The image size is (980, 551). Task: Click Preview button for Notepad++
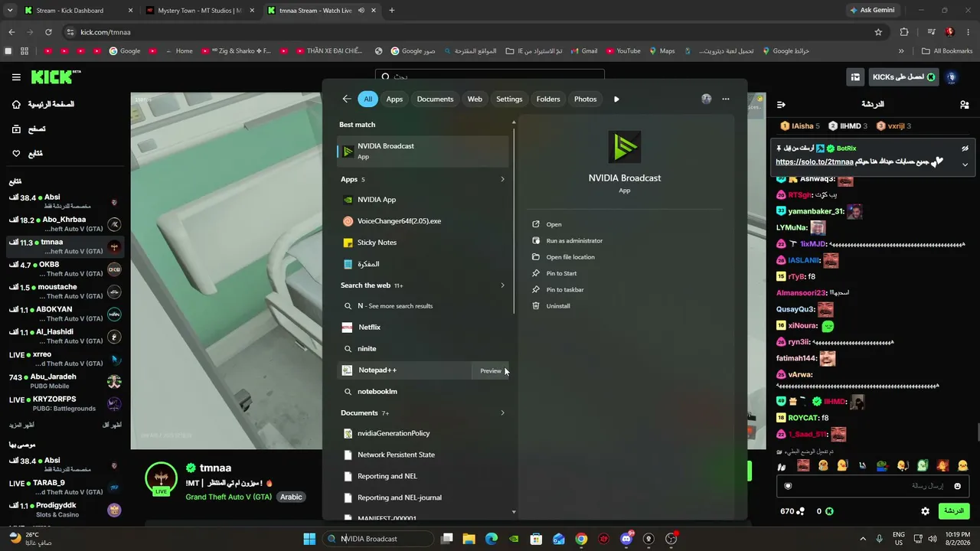[x=491, y=371]
